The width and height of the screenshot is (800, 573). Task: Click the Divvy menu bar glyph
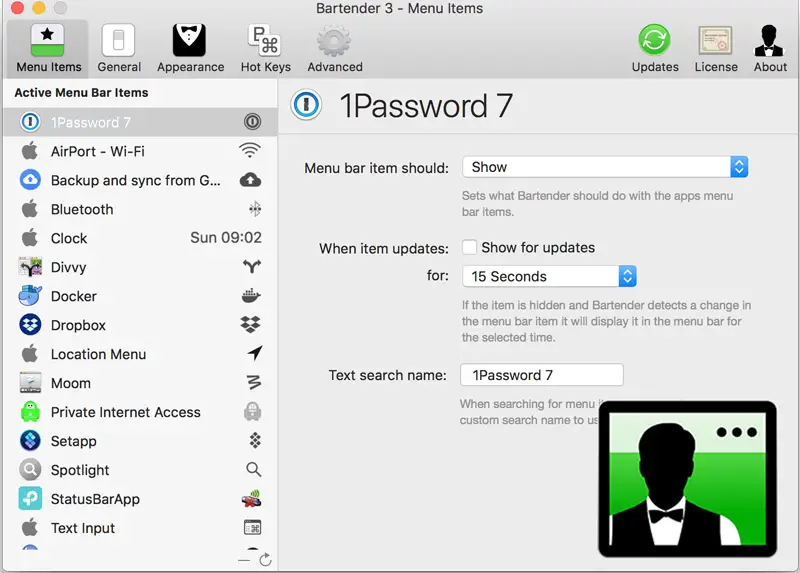tap(252, 266)
